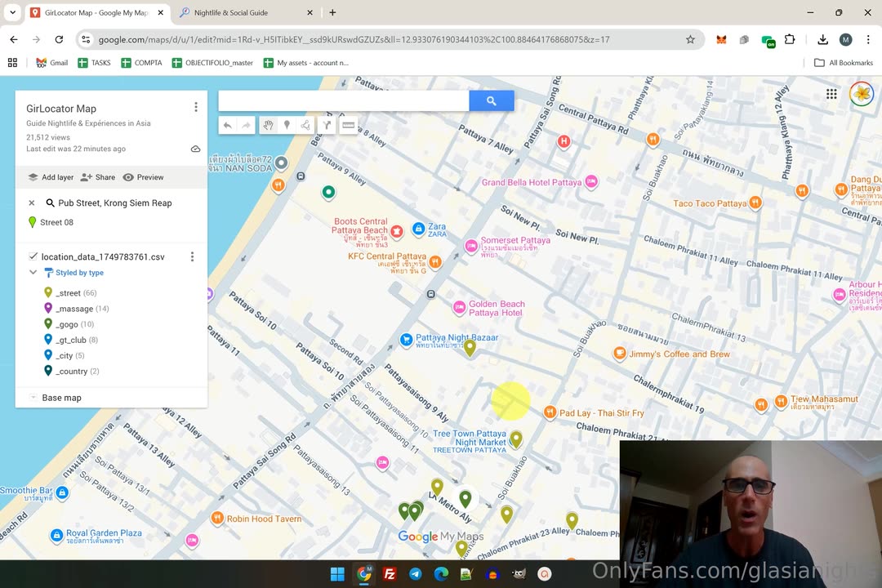882x588 pixels.
Task: Open Chrome three-dot menu
Action: [x=868, y=39]
